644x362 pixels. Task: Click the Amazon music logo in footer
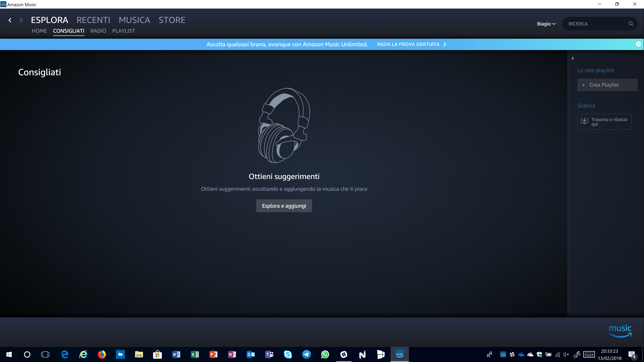(x=620, y=331)
